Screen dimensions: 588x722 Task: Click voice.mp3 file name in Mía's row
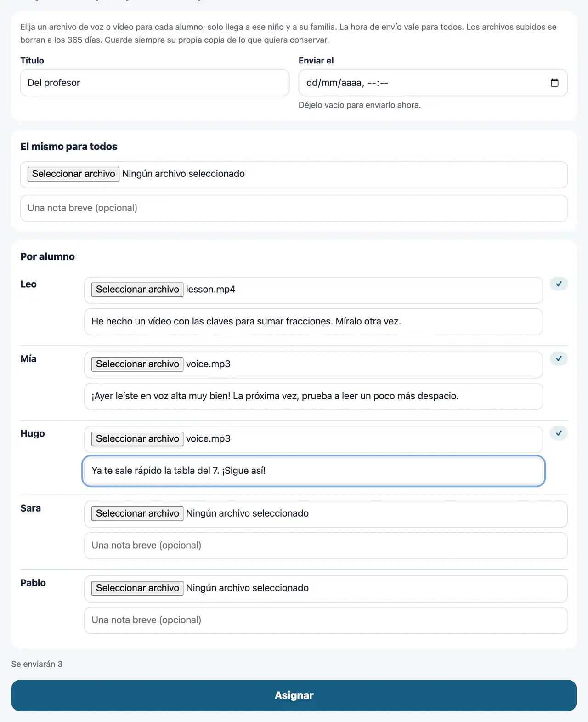[x=208, y=364]
